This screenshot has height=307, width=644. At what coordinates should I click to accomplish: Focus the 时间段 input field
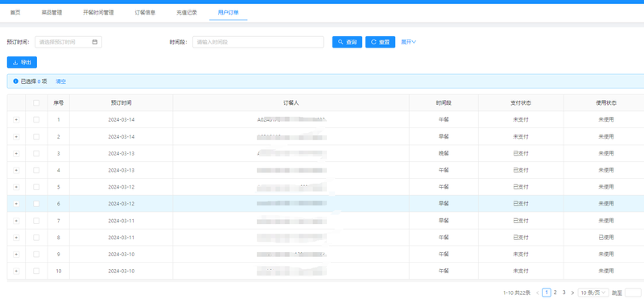tap(258, 42)
